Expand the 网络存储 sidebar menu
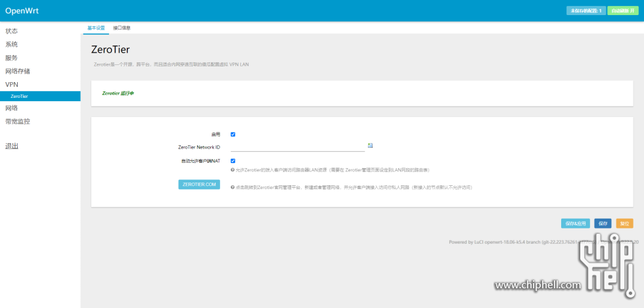The image size is (644, 308). (x=18, y=71)
